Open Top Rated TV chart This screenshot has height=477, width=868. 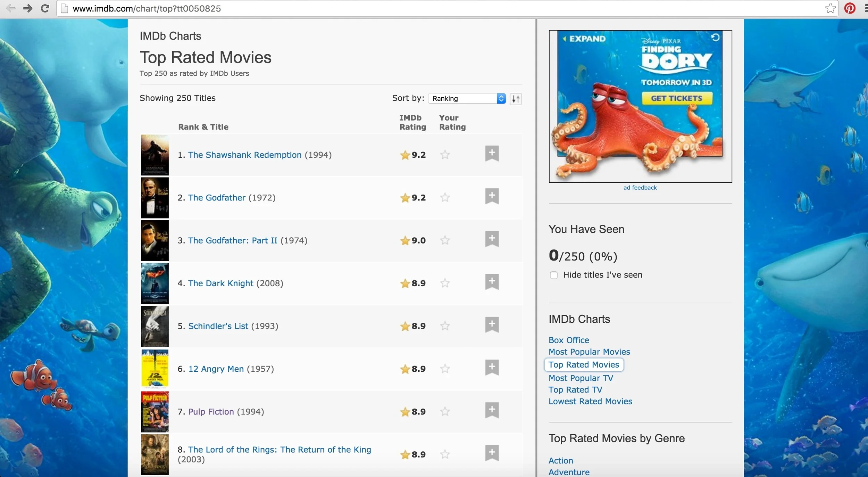pyautogui.click(x=575, y=390)
